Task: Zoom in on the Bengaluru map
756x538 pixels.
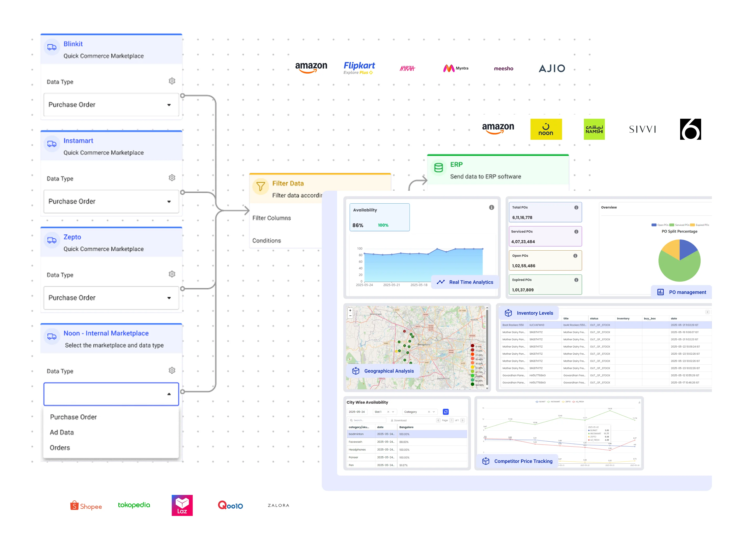Action: pyautogui.click(x=350, y=311)
